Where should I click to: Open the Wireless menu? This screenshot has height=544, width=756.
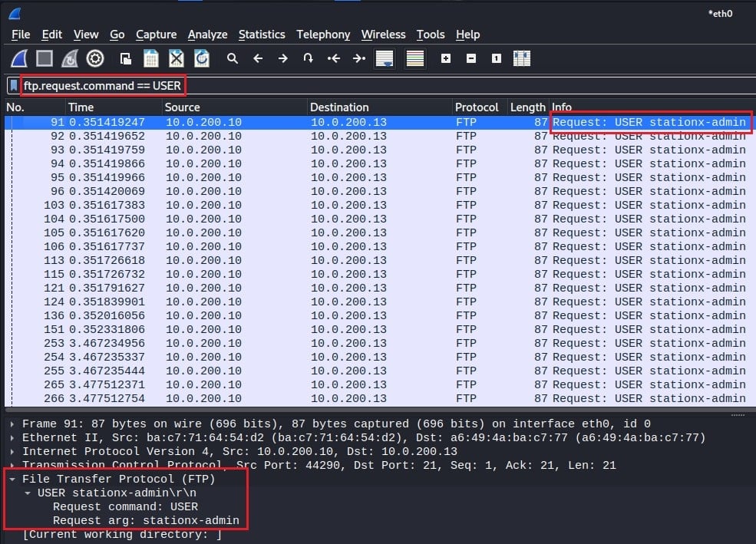[383, 35]
